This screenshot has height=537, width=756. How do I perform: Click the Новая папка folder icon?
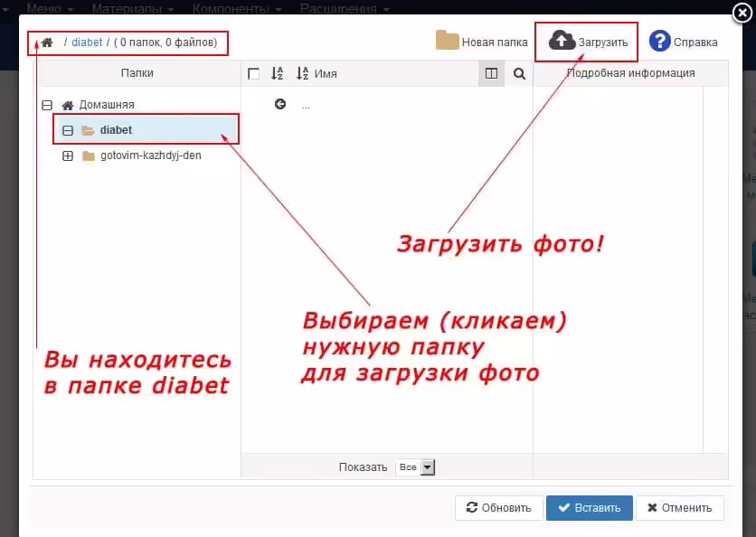447,41
